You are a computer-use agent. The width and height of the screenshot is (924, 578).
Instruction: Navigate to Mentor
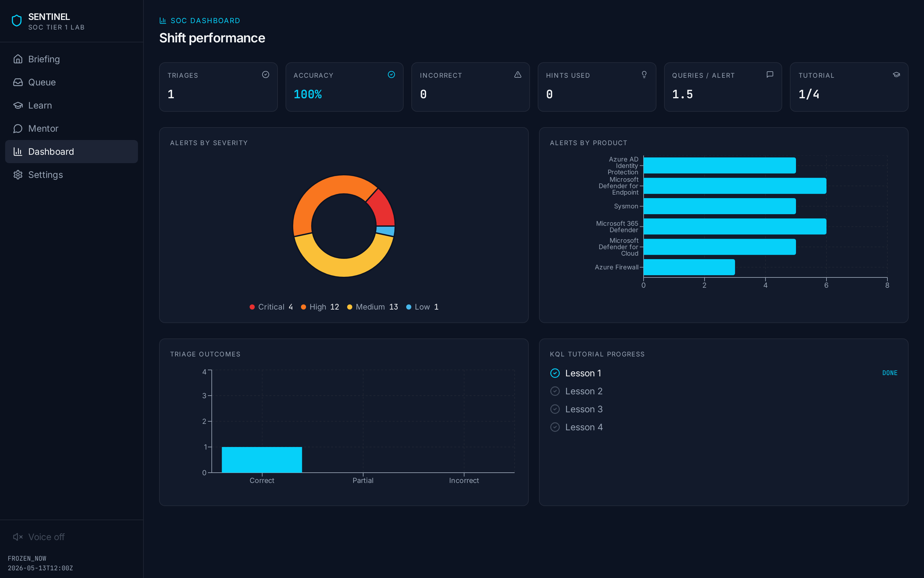(72, 128)
